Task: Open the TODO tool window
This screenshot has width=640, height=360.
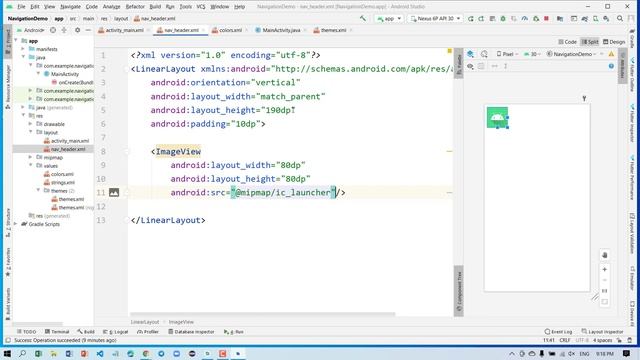Action: point(27,332)
